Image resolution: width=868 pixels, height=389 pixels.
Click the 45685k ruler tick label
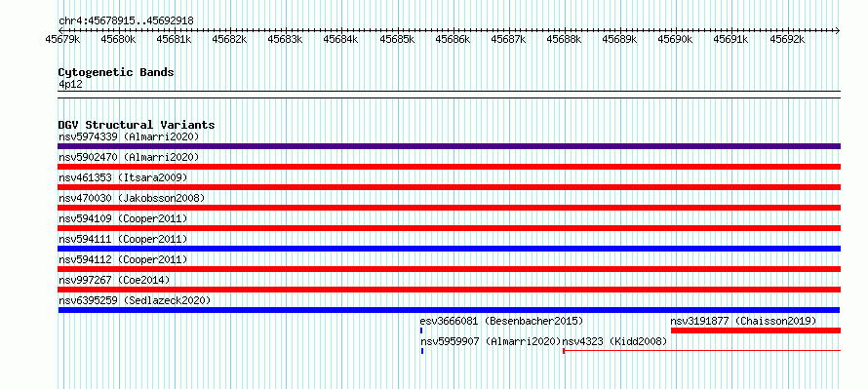[x=397, y=39]
